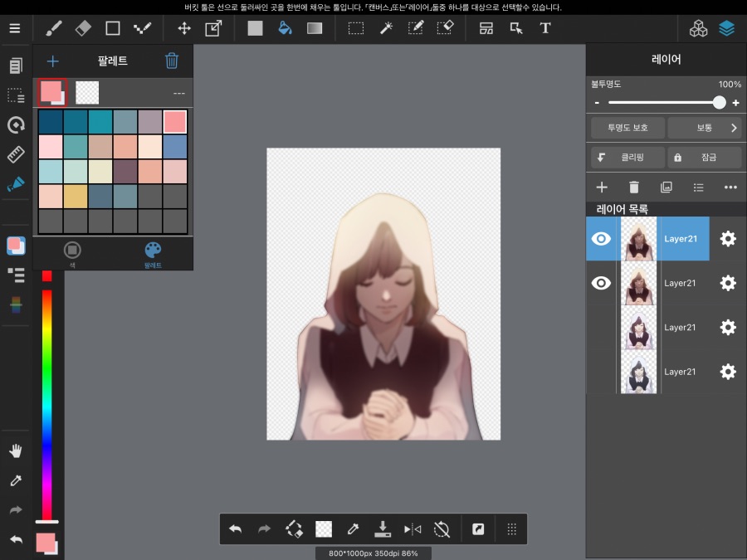Open the Text tool
Screen dimensions: 747x560
(x=545, y=27)
